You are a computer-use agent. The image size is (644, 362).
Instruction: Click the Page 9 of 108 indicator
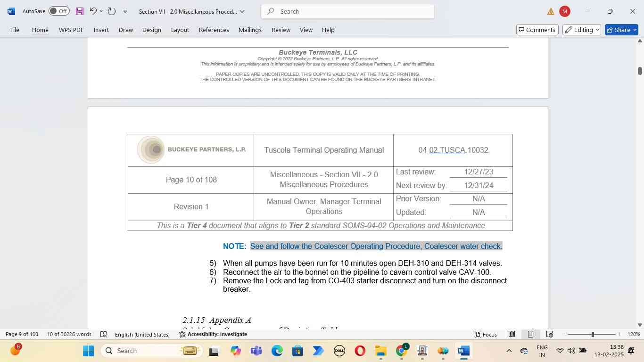coord(22,334)
